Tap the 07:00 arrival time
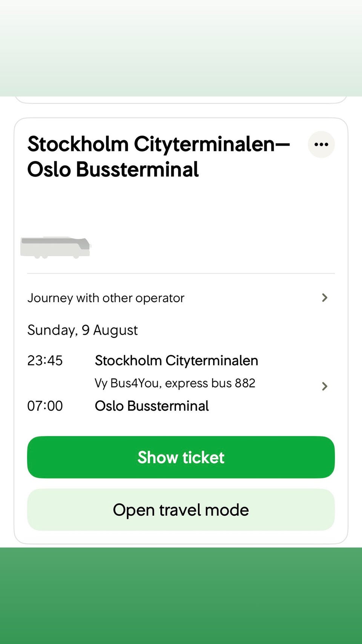 coord(45,406)
